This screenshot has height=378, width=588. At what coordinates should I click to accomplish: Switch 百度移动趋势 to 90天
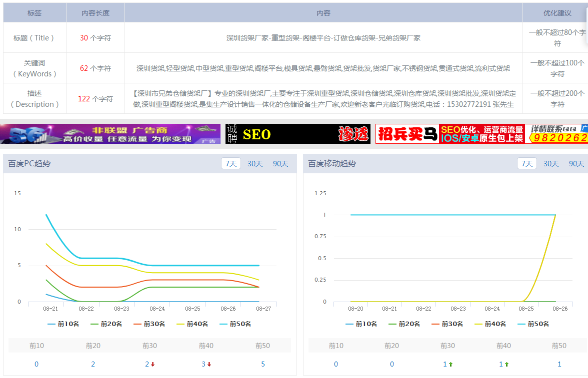tap(576, 164)
